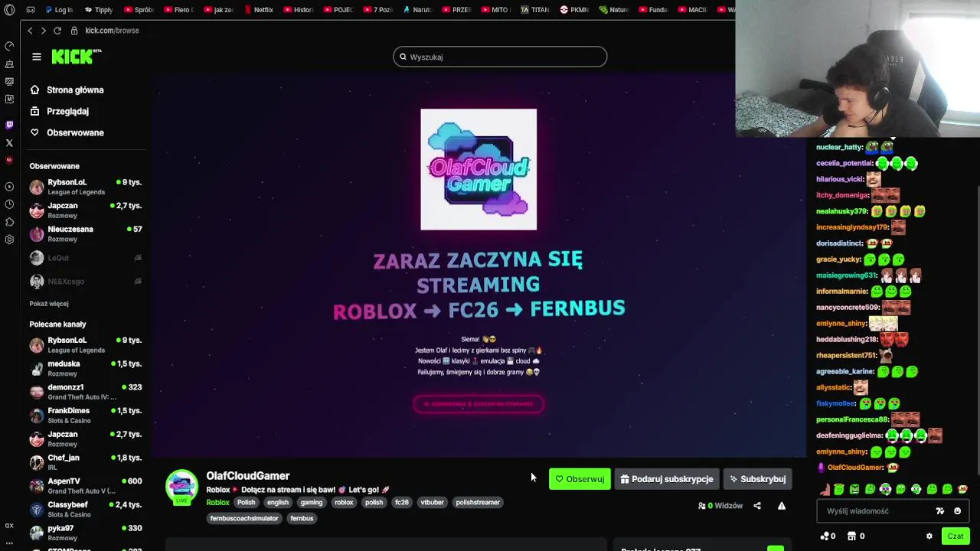Open recommended channel Classybeef
Image resolution: width=980 pixels, height=551 pixels.
coord(86,509)
